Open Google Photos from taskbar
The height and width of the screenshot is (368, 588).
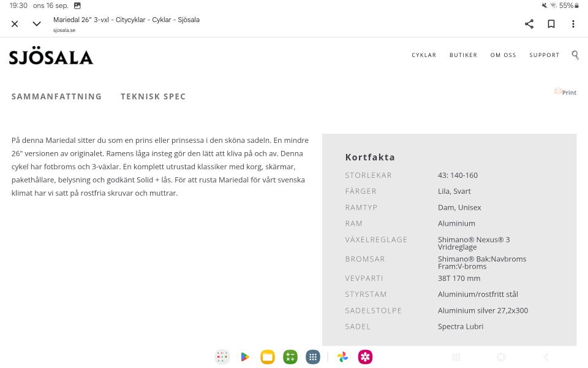(342, 357)
